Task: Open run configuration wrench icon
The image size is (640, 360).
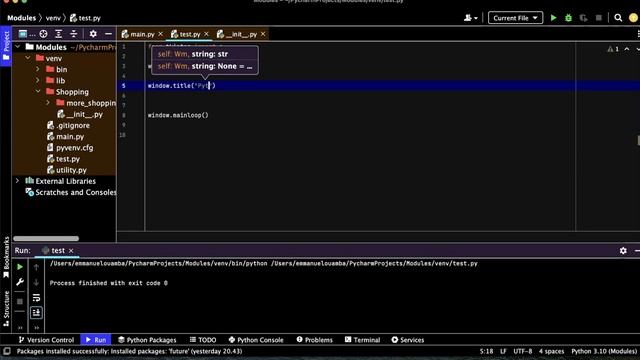Action: pos(20,282)
